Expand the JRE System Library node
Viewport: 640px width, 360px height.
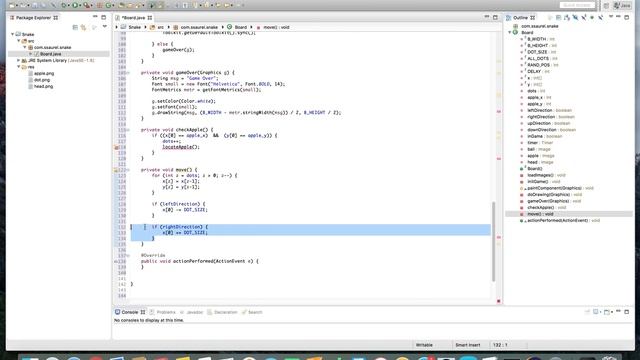point(19,60)
